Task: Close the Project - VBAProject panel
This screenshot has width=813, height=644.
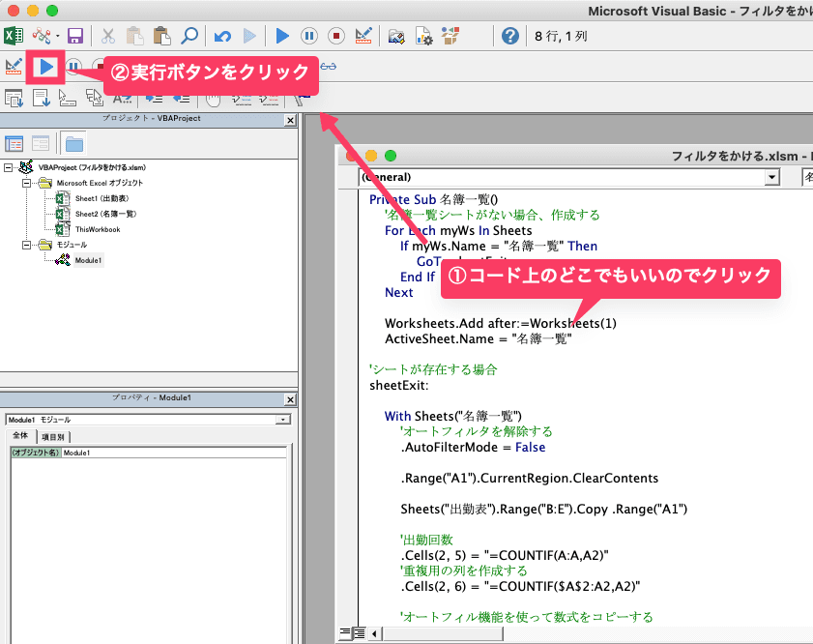Action: [290, 120]
